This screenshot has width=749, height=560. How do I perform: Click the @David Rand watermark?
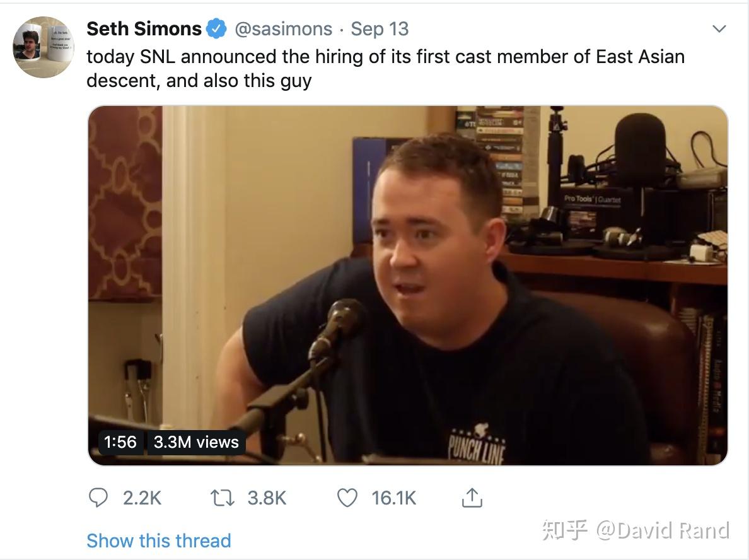(x=663, y=530)
